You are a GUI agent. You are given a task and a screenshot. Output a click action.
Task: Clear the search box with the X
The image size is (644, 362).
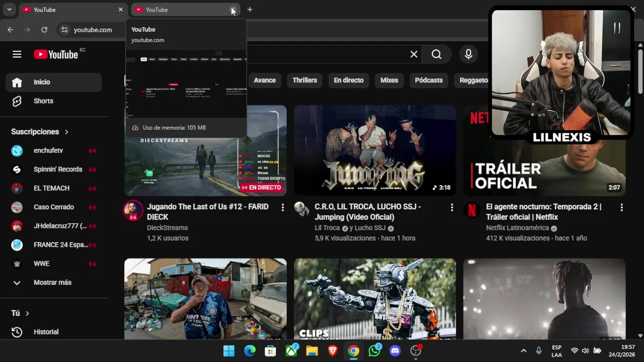pos(414,54)
